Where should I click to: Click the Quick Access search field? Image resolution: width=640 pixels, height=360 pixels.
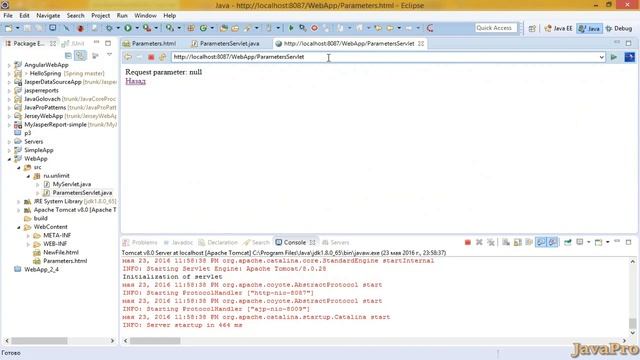pos(496,28)
